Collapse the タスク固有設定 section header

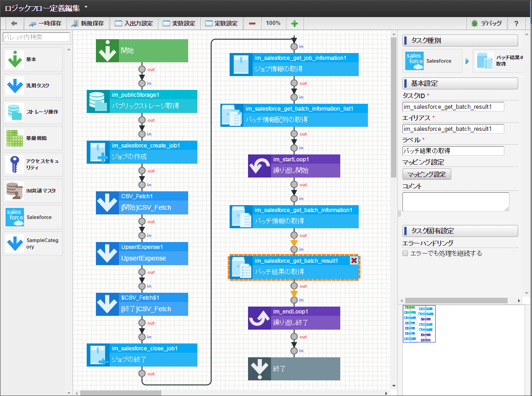(461, 231)
